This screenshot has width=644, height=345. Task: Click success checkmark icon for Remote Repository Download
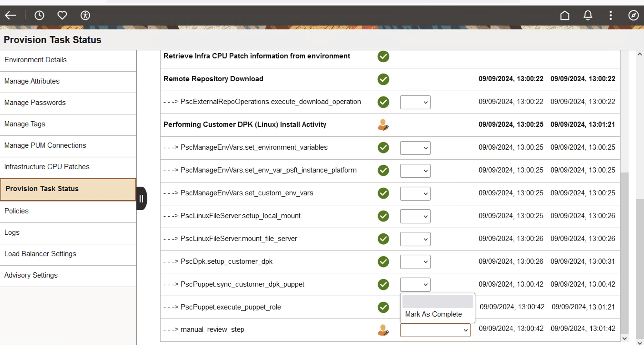383,79
